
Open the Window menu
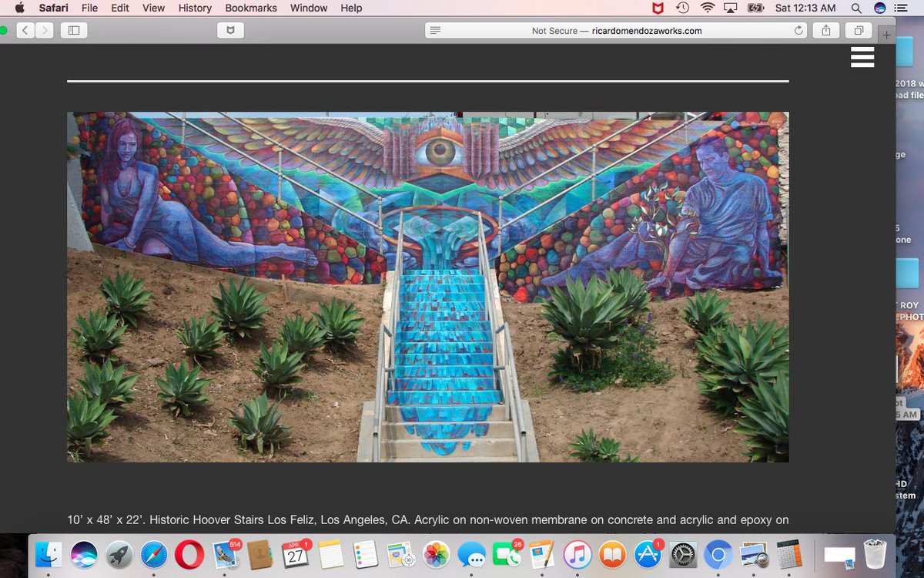click(x=310, y=8)
